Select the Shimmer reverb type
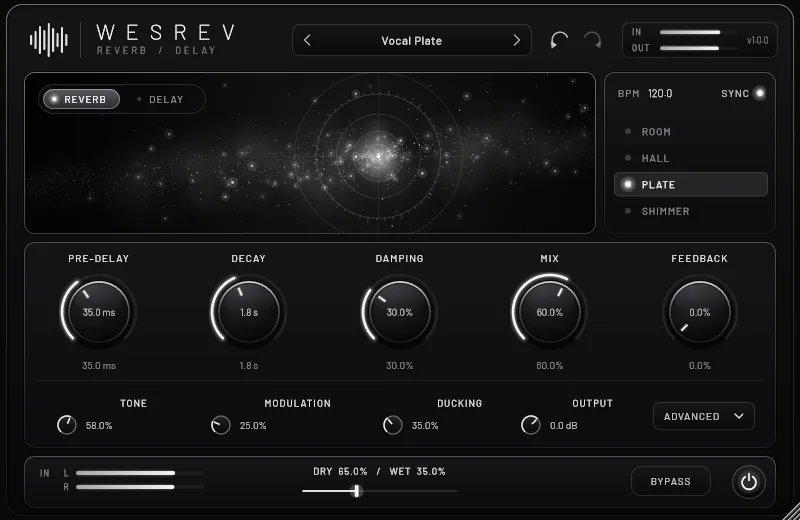 pos(691,211)
